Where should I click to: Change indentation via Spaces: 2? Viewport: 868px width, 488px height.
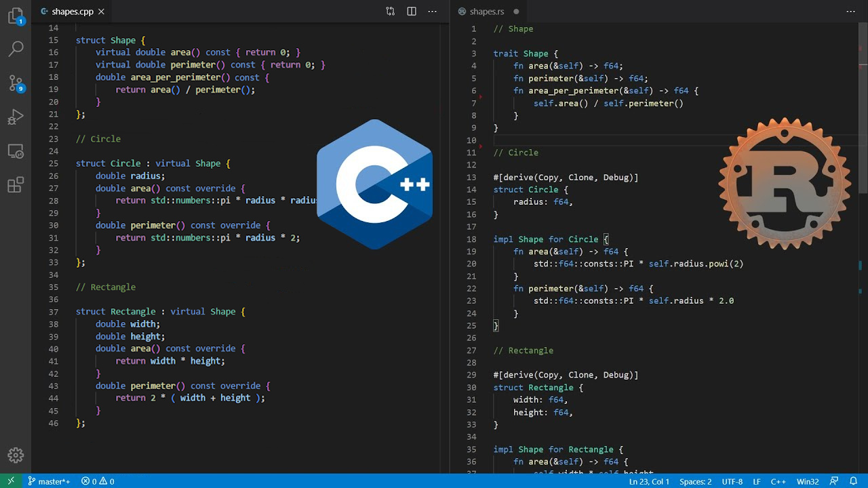coord(696,481)
